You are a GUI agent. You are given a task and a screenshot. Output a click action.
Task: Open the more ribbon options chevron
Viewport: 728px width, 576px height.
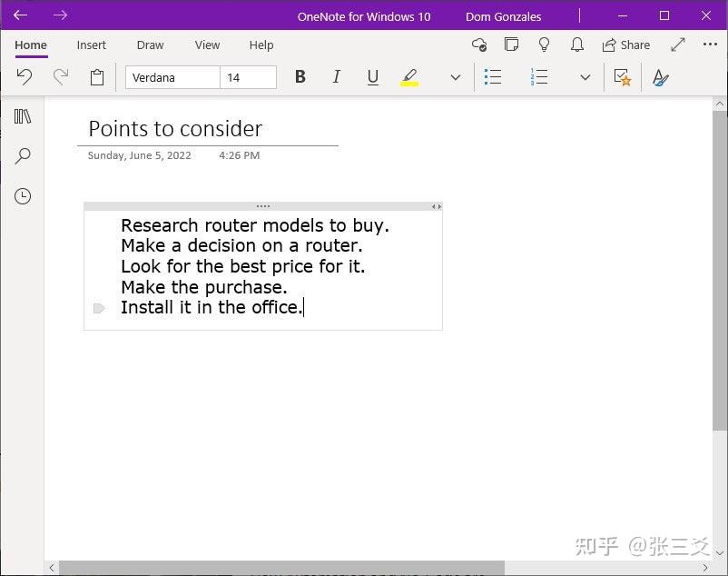(x=455, y=77)
